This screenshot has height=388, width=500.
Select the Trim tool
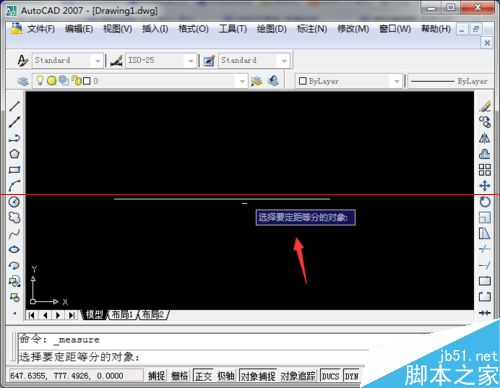(485, 249)
